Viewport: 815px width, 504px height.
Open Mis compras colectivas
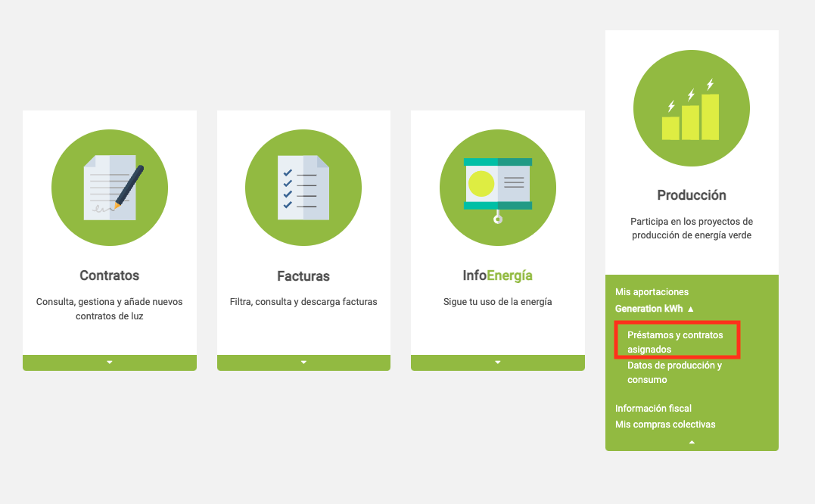[665, 425]
